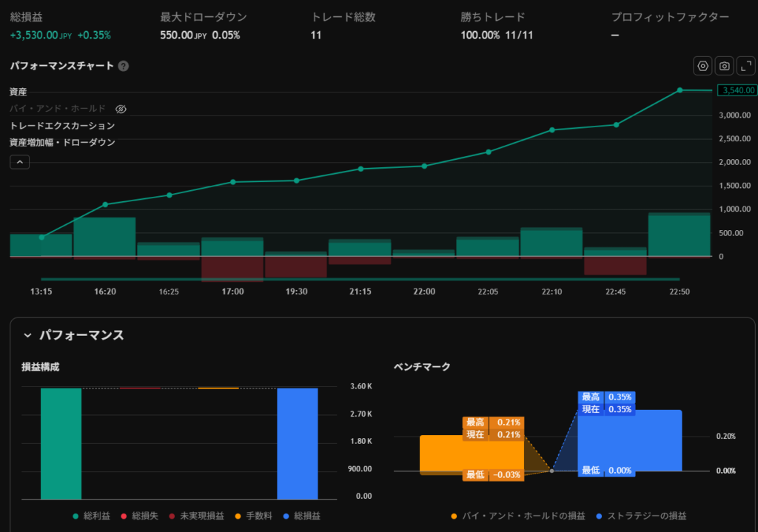The width and height of the screenshot is (758, 532).
Task: Click the パフォーマンス section header title
Action: (x=81, y=335)
